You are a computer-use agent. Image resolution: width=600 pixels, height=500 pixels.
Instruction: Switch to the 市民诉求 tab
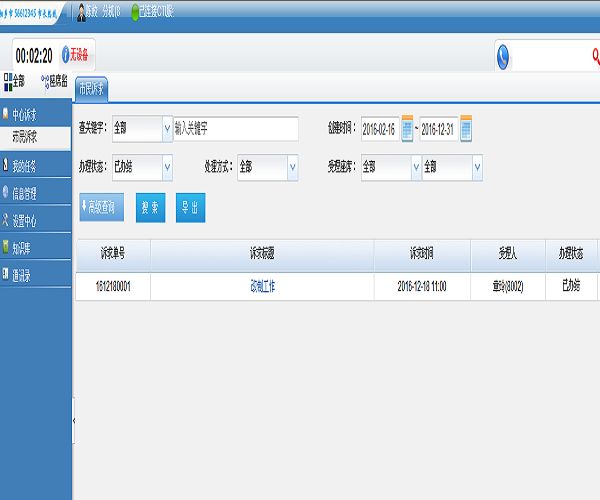tap(92, 88)
